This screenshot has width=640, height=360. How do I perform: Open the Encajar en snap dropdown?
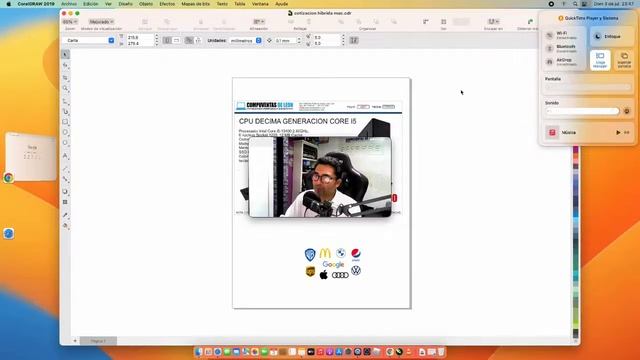pyautogui.click(x=493, y=22)
